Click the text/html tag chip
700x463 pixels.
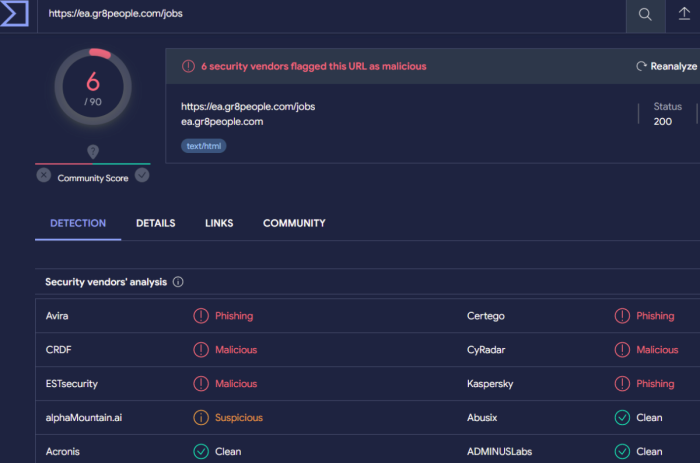[x=204, y=146]
